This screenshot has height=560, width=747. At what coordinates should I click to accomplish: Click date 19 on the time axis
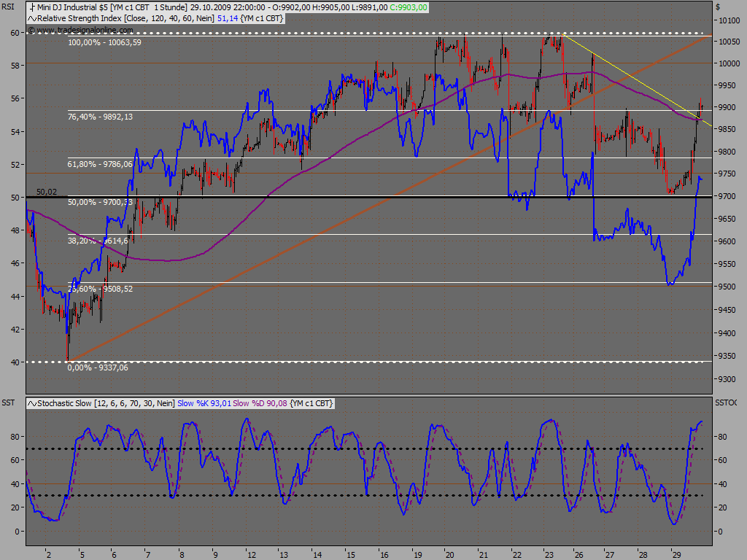[x=418, y=555]
